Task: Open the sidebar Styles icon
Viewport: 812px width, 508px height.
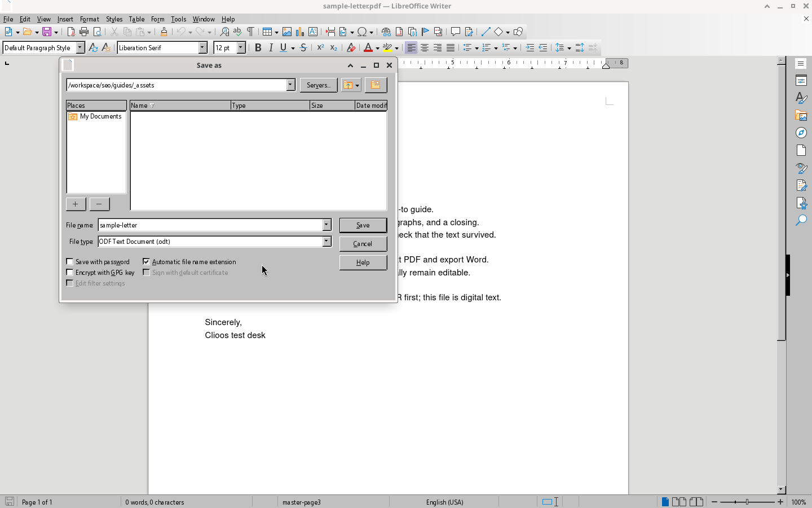Action: pos(801,98)
